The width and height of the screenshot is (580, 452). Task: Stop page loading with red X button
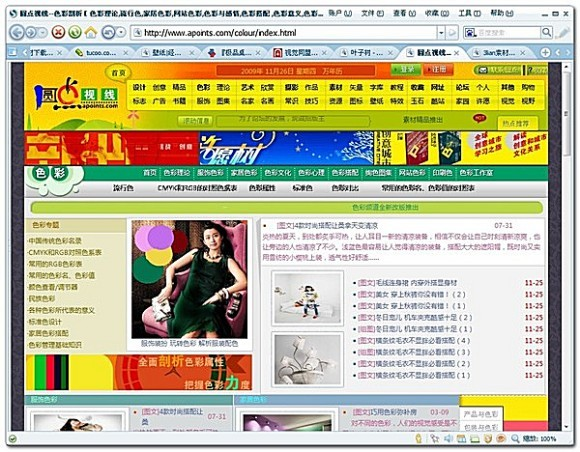[x=58, y=33]
